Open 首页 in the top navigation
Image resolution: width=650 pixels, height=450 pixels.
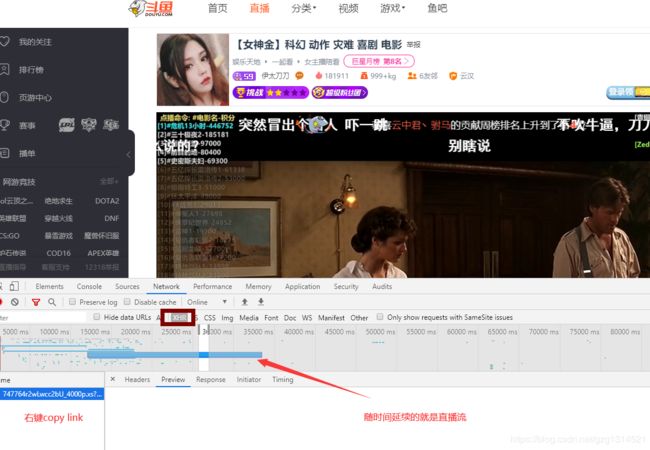(x=218, y=8)
